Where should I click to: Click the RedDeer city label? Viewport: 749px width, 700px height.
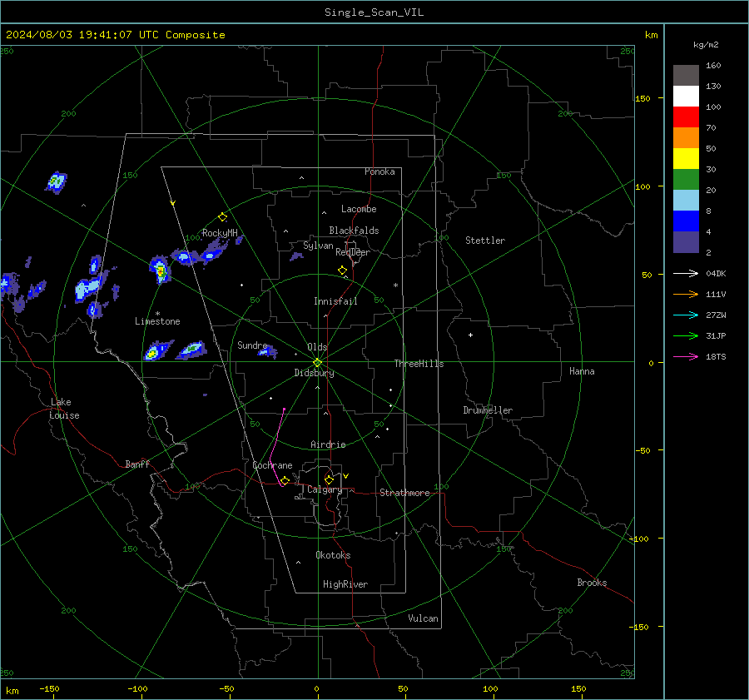click(353, 252)
